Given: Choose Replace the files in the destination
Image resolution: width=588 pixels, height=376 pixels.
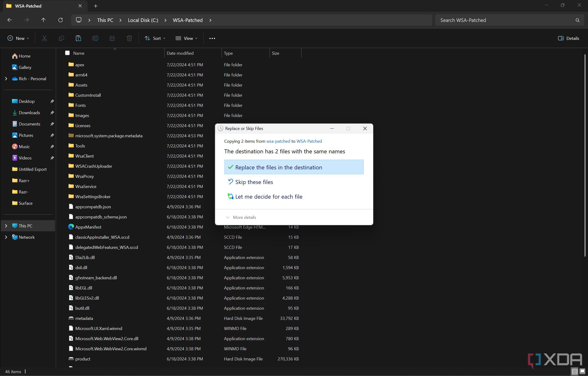Looking at the screenshot, I should tap(294, 167).
